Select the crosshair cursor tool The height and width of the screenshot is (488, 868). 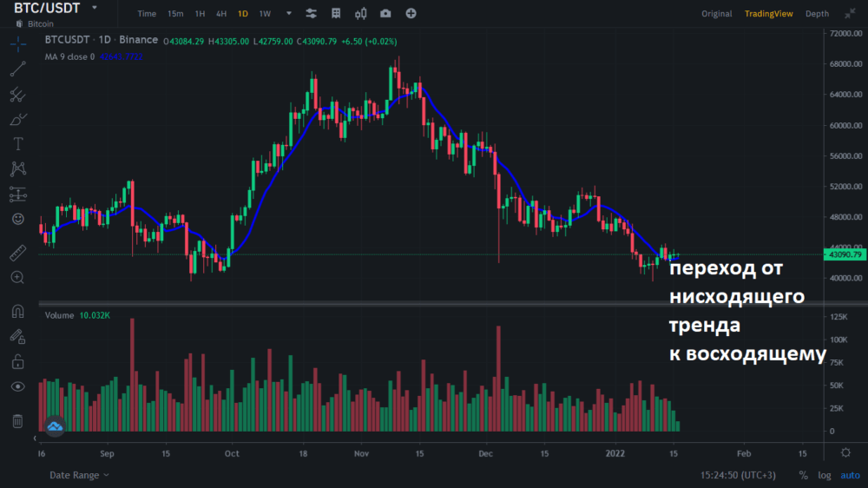coord(17,44)
